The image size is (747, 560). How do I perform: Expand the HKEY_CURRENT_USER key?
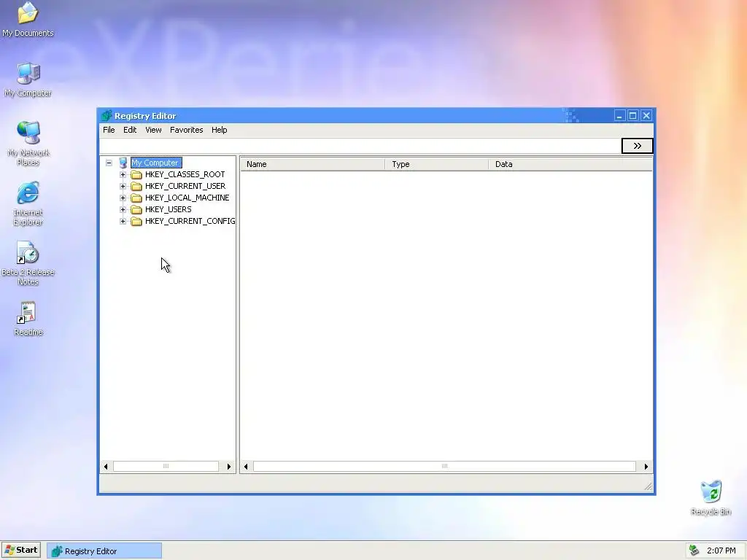tap(123, 186)
